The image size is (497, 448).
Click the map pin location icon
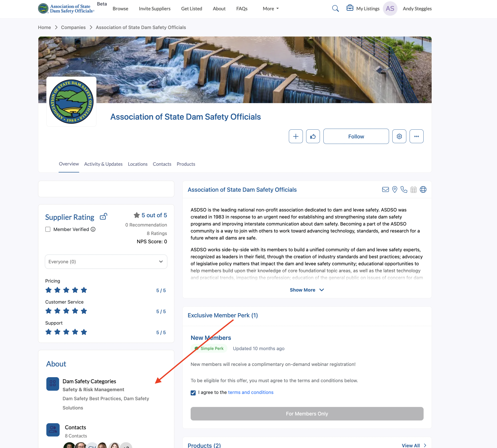[395, 189]
